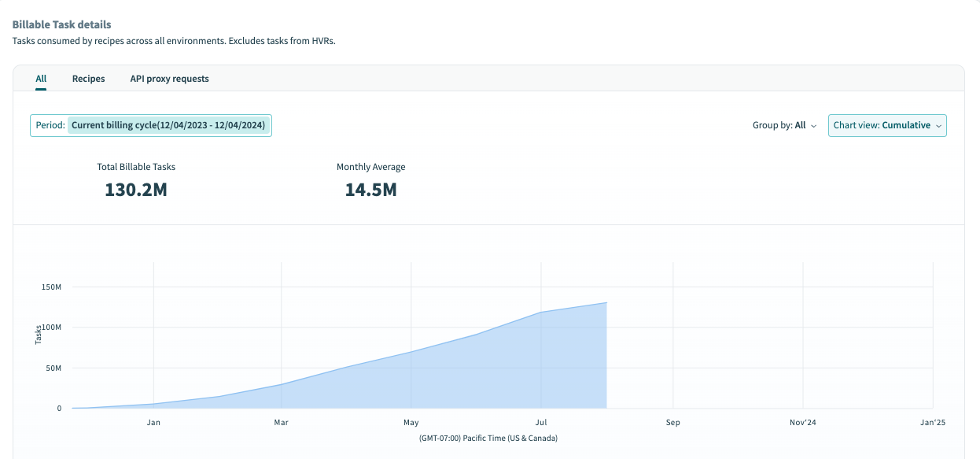Click the Period field label

pos(49,124)
